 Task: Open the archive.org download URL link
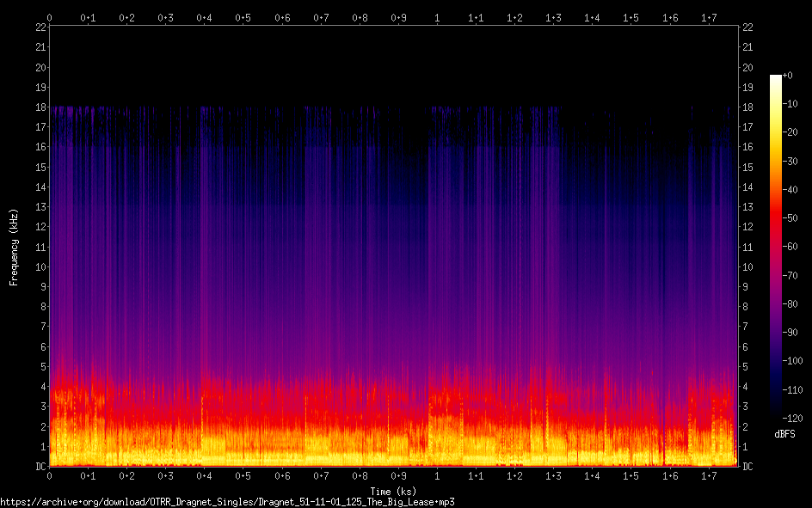pos(227,502)
